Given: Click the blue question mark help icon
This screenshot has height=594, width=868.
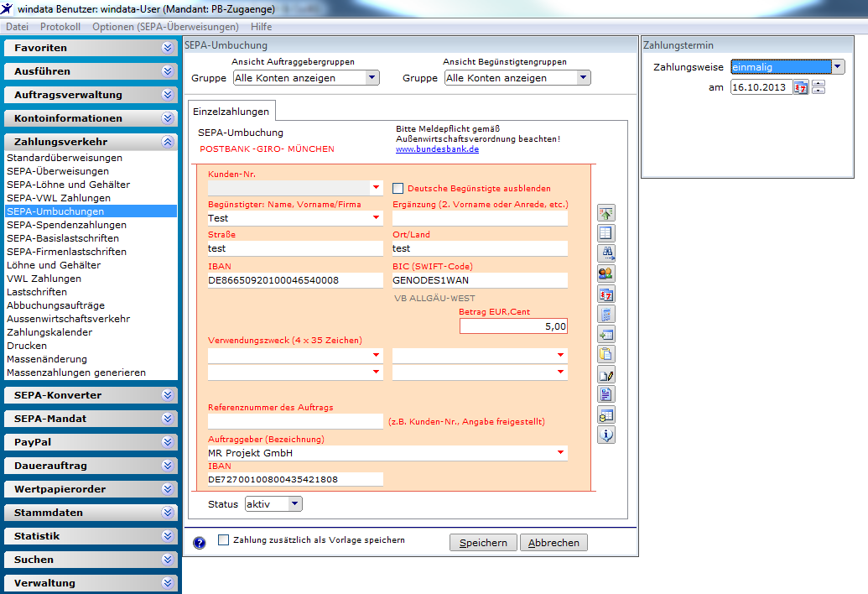Looking at the screenshot, I should (200, 543).
